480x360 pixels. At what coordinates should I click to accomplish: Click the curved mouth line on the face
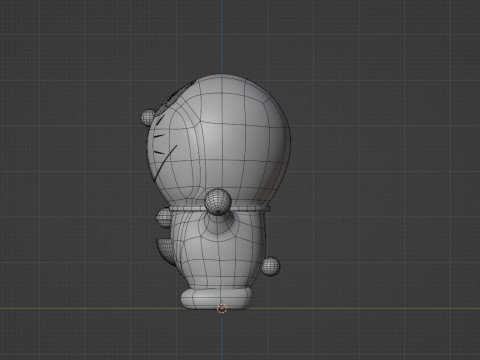pyautogui.click(x=165, y=163)
